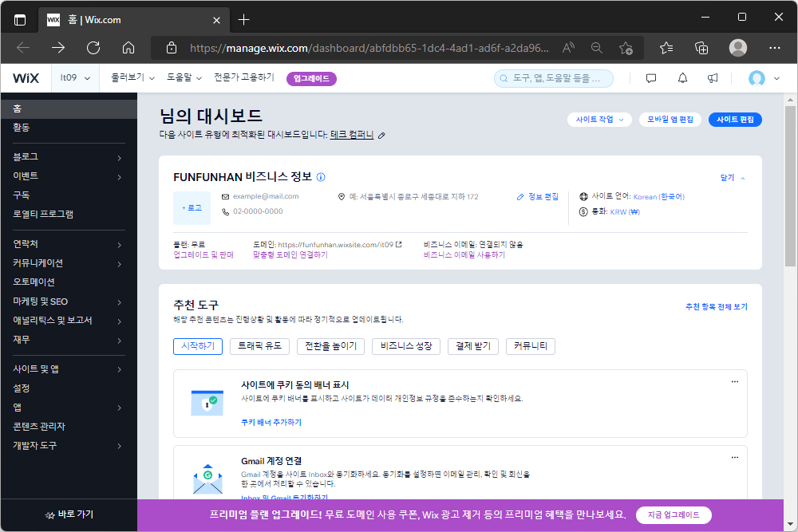Open the tab actions menu icon
The width and height of the screenshot is (798, 532).
click(x=20, y=20)
